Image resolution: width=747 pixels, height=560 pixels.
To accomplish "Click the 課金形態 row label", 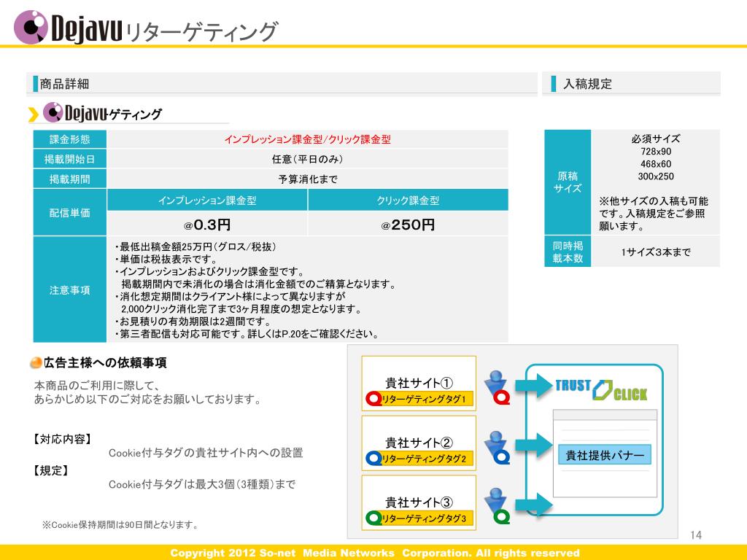I will point(69,139).
